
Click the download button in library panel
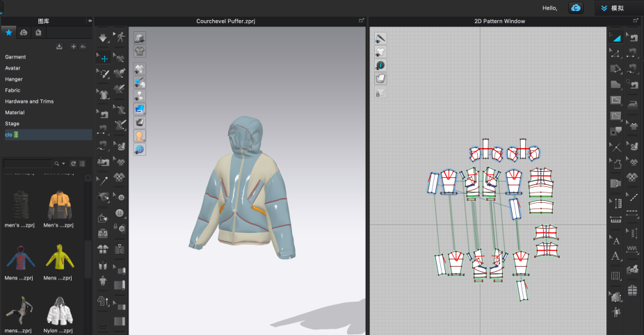(x=59, y=47)
